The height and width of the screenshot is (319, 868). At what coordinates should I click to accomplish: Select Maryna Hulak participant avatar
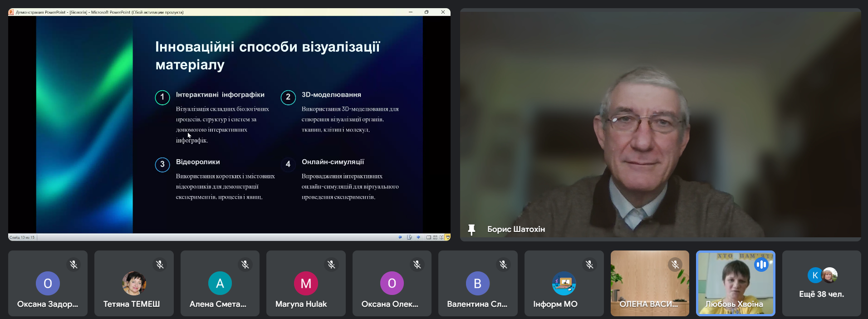306,284
